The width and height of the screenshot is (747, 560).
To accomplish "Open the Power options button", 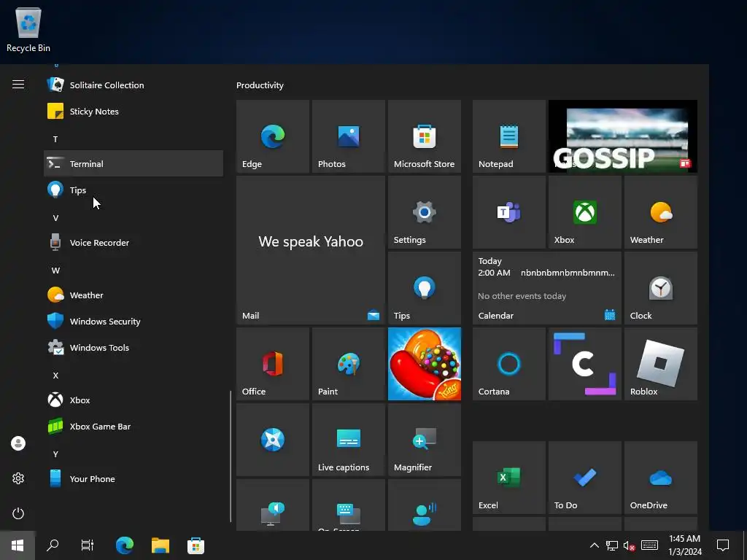I will coord(18,513).
